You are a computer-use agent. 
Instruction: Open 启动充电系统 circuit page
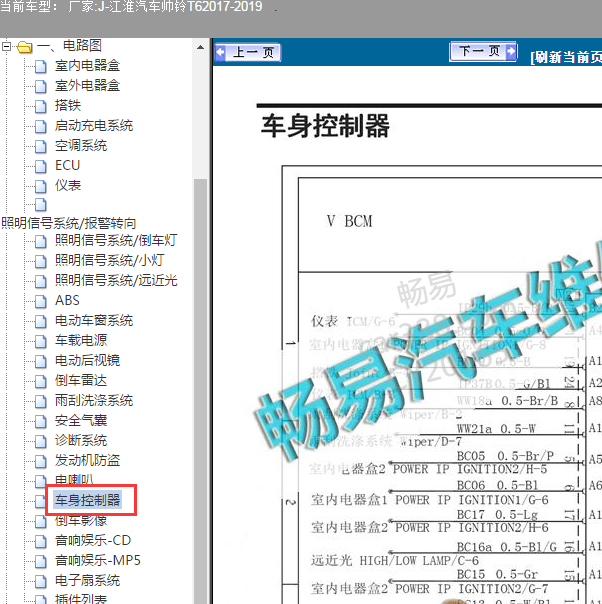pos(94,126)
